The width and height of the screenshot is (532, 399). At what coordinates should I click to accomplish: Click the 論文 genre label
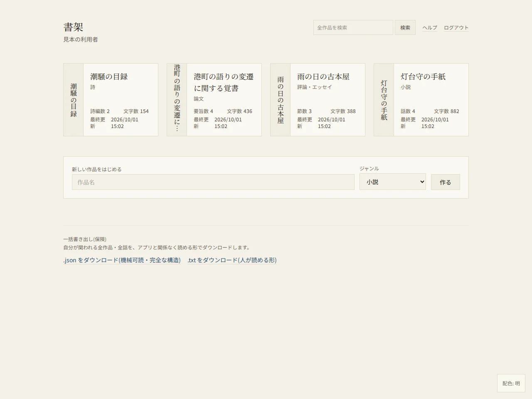[199, 99]
